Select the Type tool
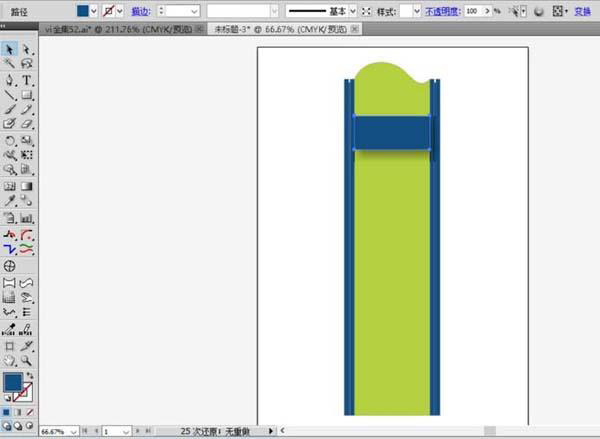Viewport: 600px width, 439px height. tap(27, 79)
